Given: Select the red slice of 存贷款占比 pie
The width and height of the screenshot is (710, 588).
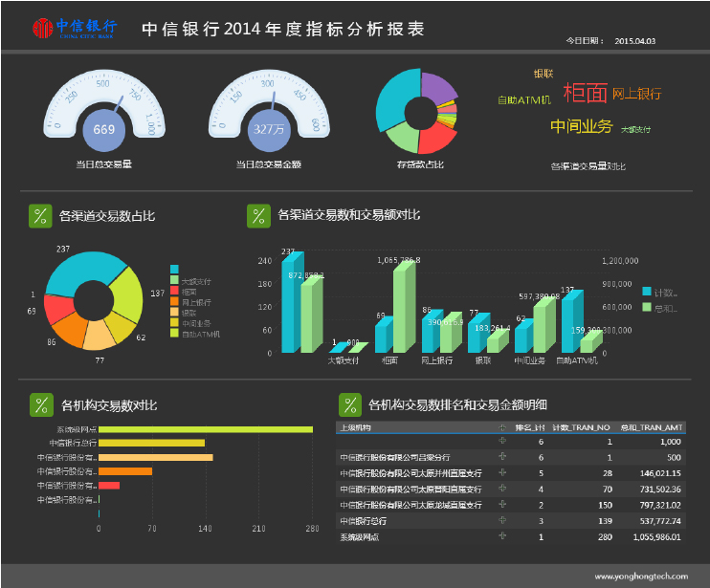Looking at the screenshot, I should tap(435, 139).
